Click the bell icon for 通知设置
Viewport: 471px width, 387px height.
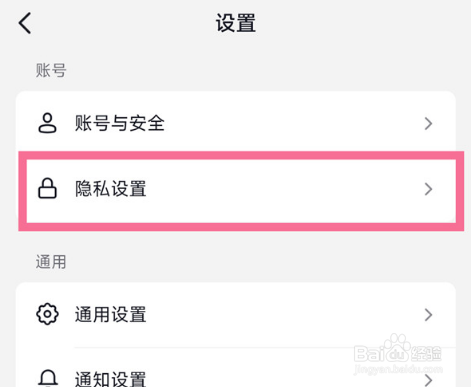click(48, 378)
